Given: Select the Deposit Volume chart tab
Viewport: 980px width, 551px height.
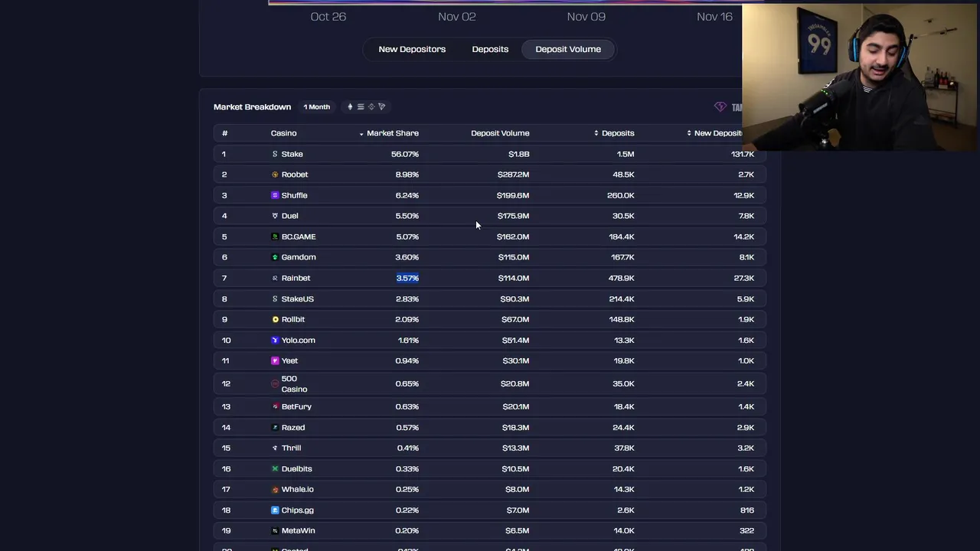Looking at the screenshot, I should (x=568, y=49).
